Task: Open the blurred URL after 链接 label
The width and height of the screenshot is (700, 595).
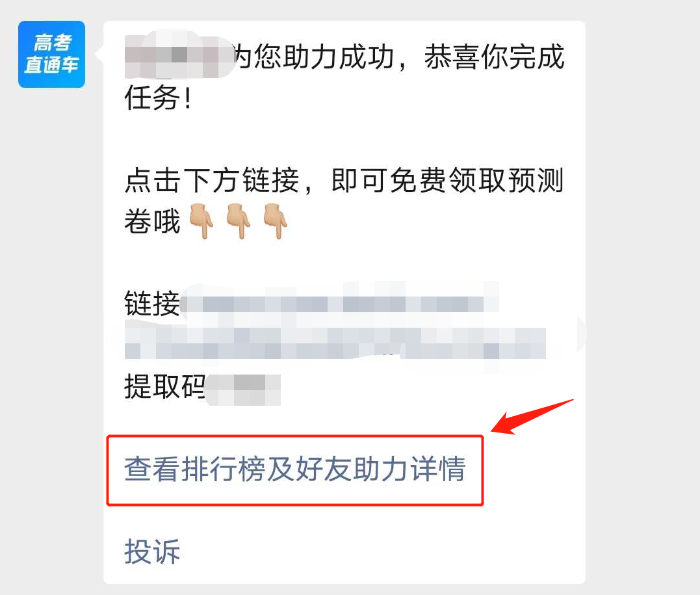Action: click(340, 304)
